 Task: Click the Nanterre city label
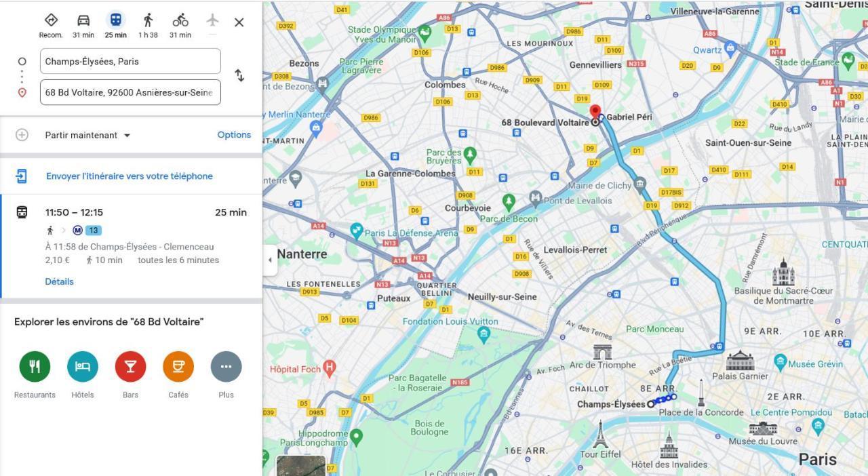[302, 254]
